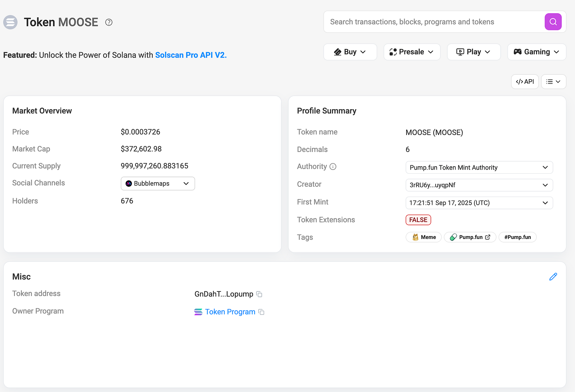Click the decimals value 6
Screen dimensions: 575x392
407,149
